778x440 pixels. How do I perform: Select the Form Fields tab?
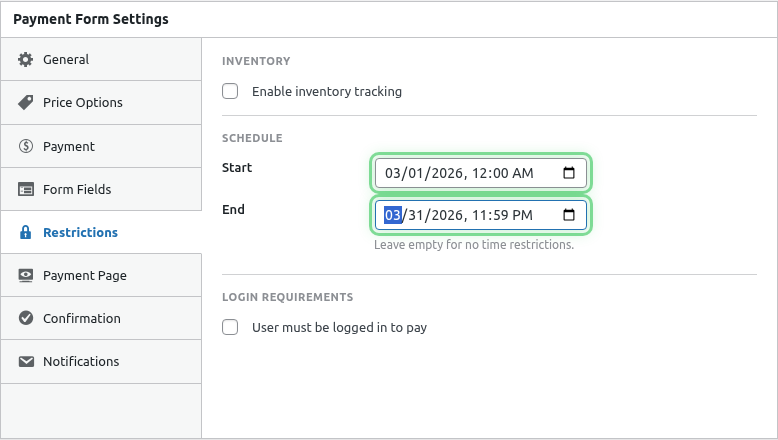click(x=77, y=189)
